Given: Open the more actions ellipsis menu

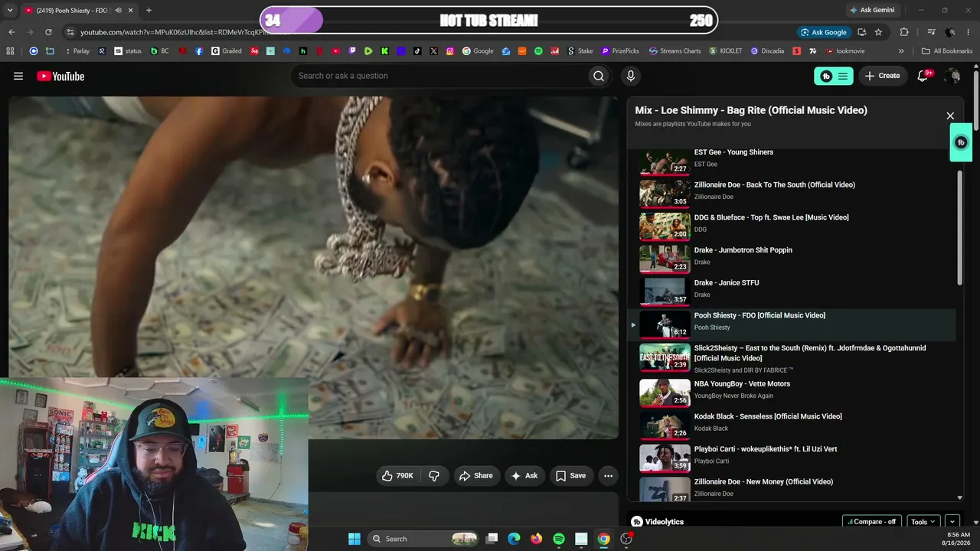Looking at the screenshot, I should tap(608, 475).
